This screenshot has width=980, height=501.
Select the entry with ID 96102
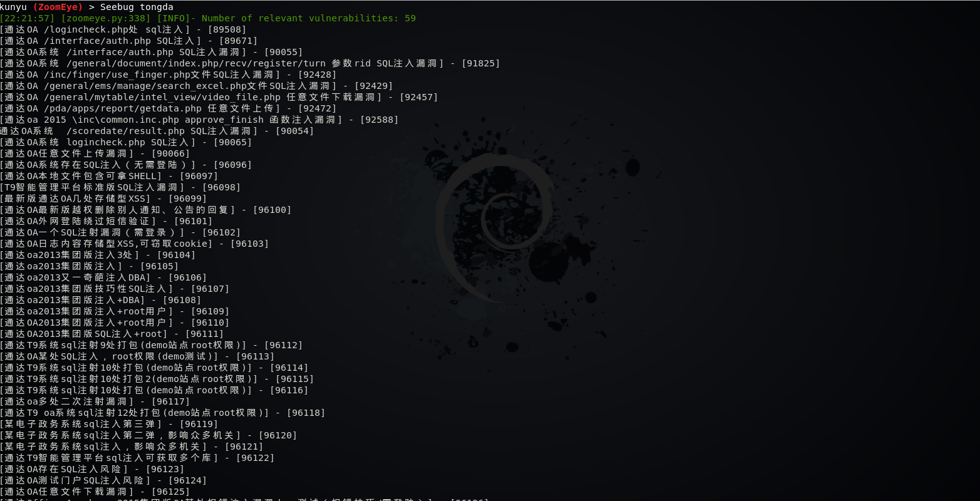pos(120,232)
